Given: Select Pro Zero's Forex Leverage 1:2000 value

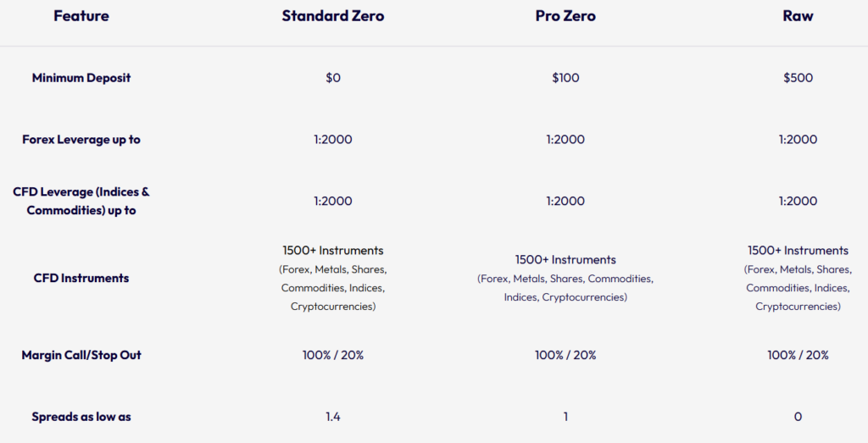Looking at the screenshot, I should pyautogui.click(x=565, y=140).
